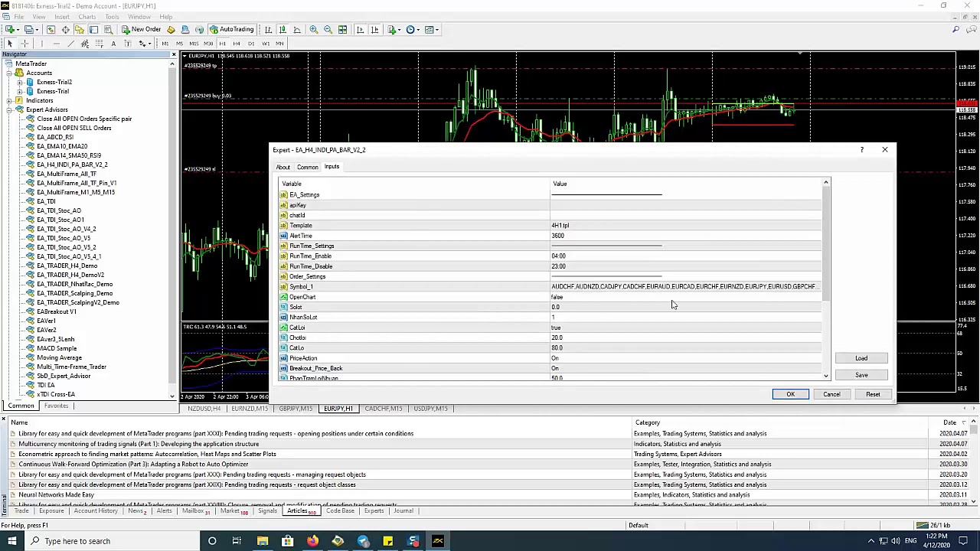The image size is (980, 551).
Task: Switch to H4 timeframe
Action: tap(237, 44)
